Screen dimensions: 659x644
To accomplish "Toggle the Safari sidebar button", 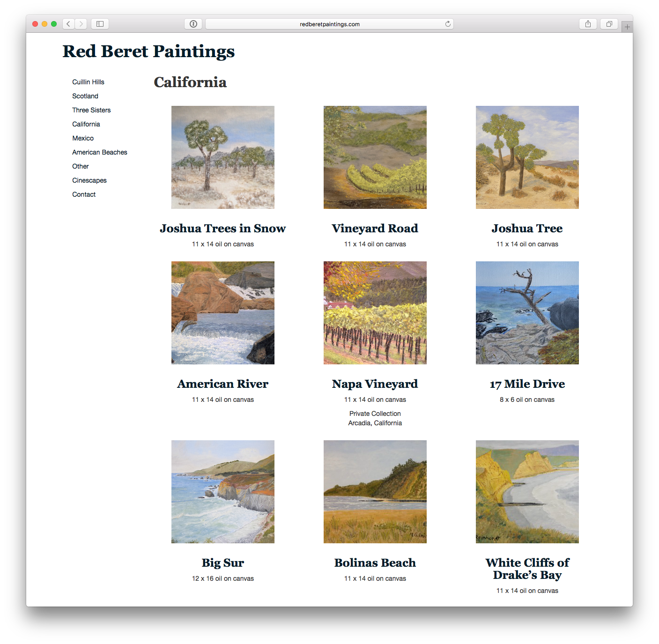I will click(100, 24).
